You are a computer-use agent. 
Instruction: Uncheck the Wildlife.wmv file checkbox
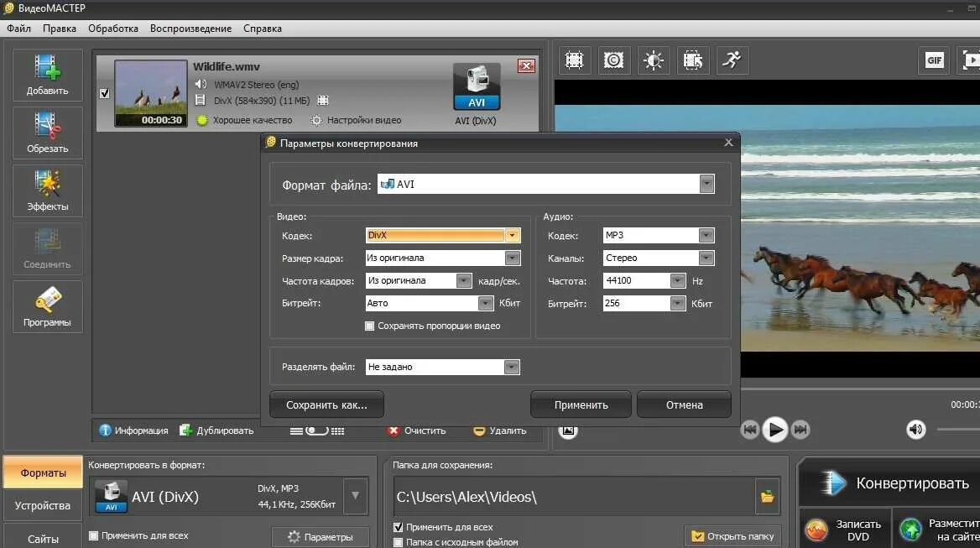click(x=104, y=93)
